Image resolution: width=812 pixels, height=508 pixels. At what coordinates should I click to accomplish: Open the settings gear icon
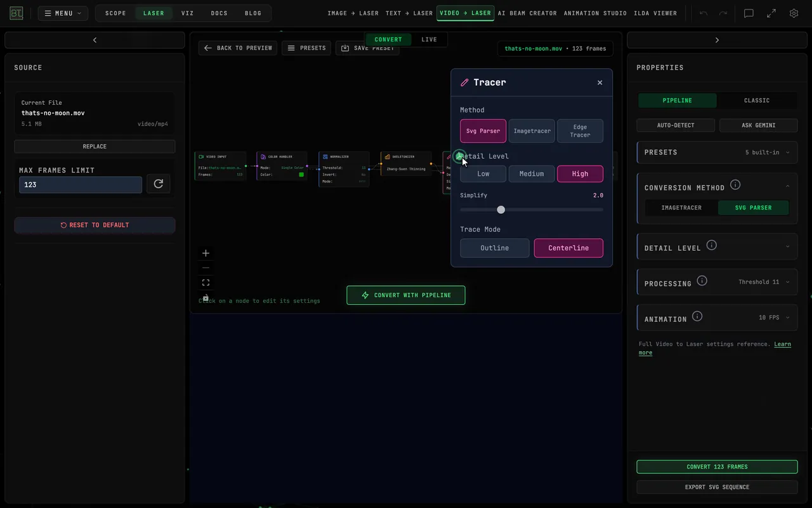tap(794, 13)
